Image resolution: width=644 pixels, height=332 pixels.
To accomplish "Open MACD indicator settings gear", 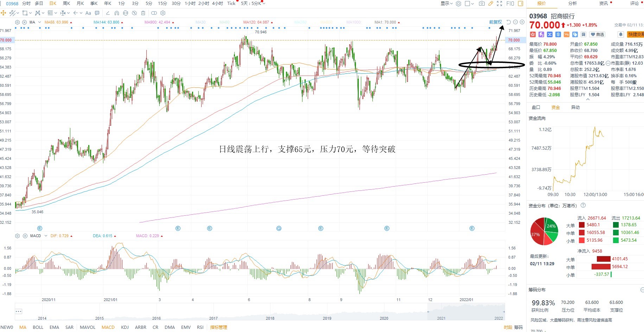I will (x=17, y=236).
